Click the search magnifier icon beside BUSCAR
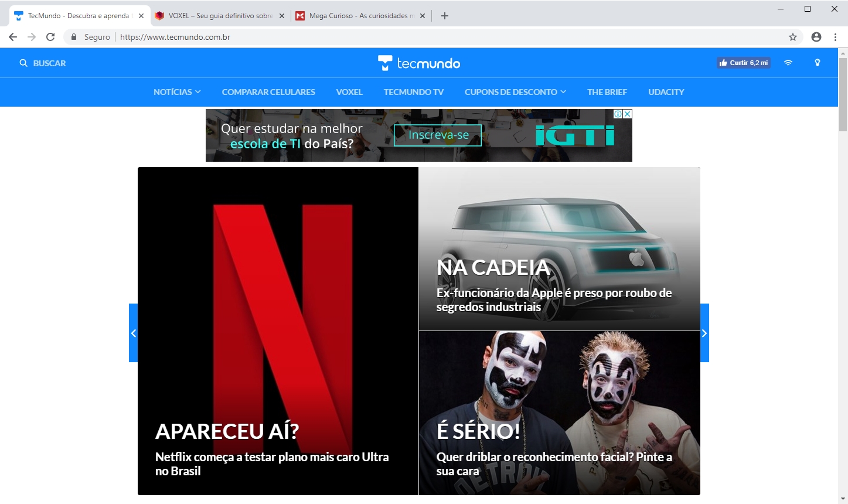The width and height of the screenshot is (848, 504). point(23,63)
